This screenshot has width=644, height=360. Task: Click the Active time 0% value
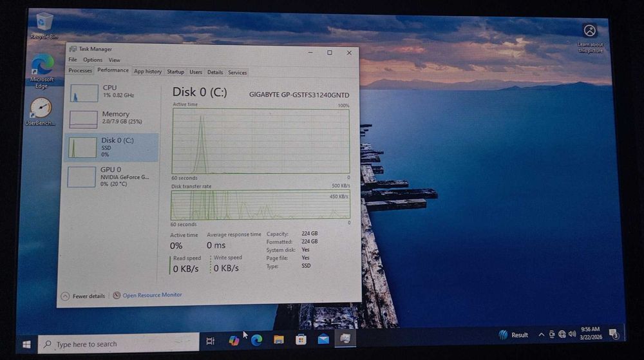[x=176, y=246]
